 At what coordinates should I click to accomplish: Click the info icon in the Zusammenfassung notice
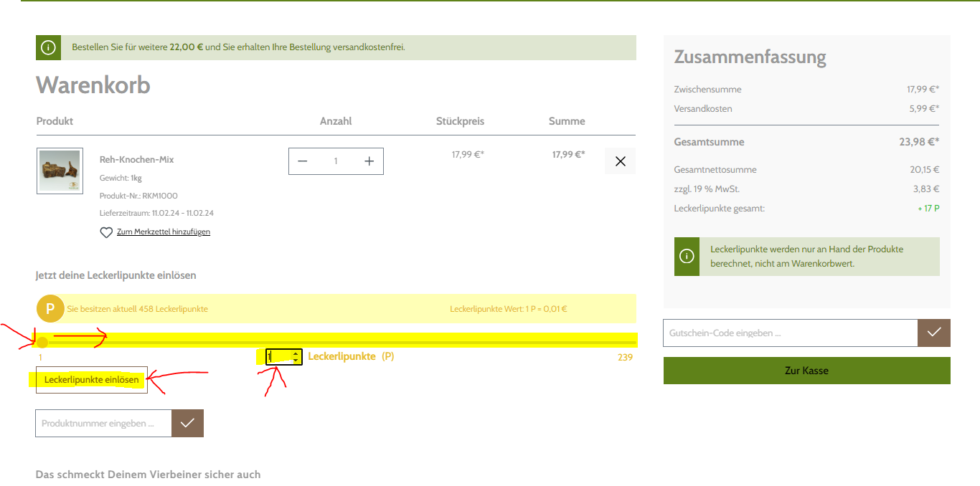coord(687,257)
